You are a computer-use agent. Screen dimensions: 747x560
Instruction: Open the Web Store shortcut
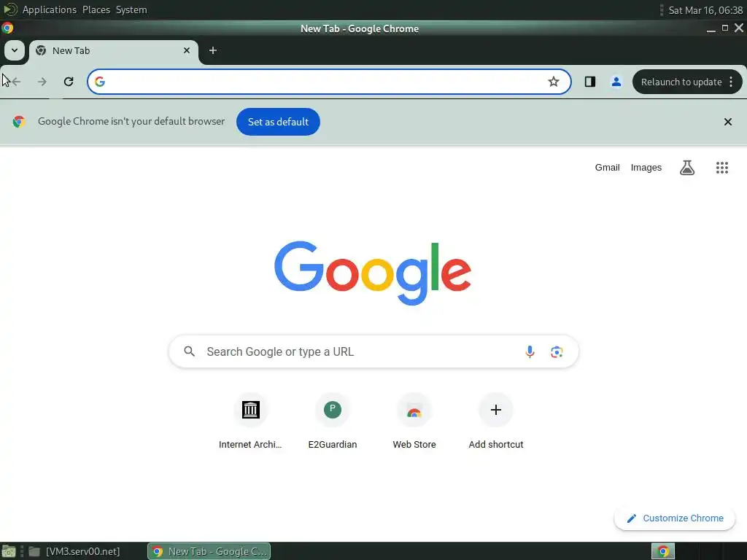(414, 422)
